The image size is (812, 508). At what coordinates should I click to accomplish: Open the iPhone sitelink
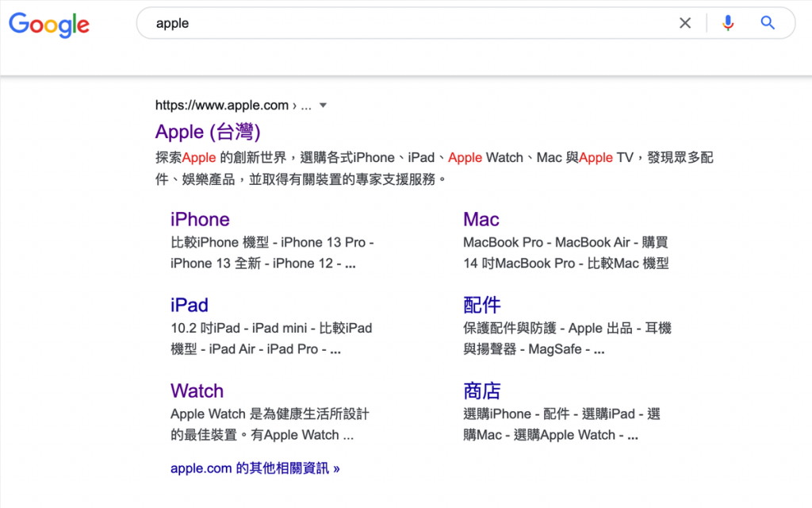pos(200,219)
